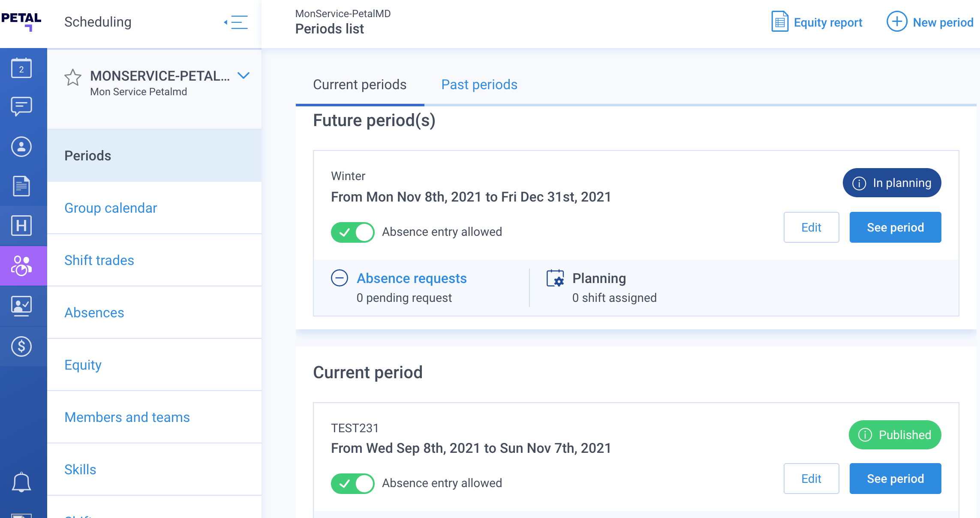
Task: Collapse the Scheduling side menu
Action: pos(236,22)
